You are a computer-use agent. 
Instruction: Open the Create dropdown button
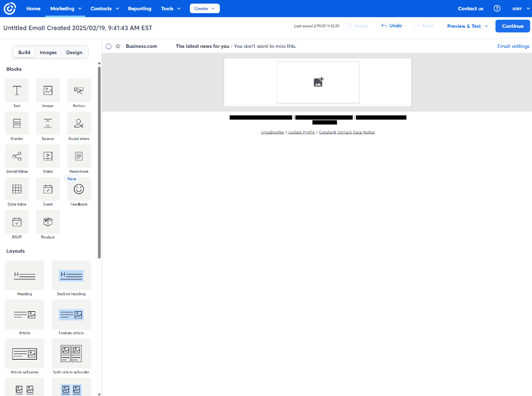(x=205, y=9)
